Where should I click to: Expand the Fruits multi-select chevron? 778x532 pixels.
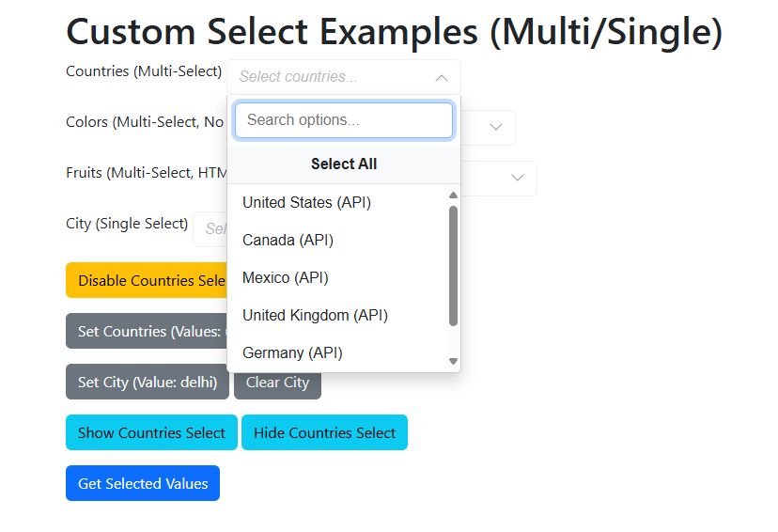pyautogui.click(x=517, y=178)
